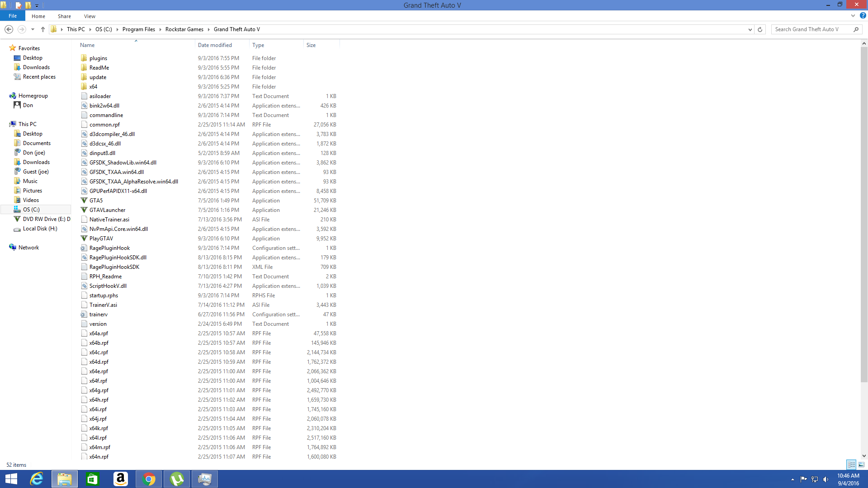Open the File menu
The width and height of the screenshot is (868, 488).
pyautogui.click(x=13, y=16)
